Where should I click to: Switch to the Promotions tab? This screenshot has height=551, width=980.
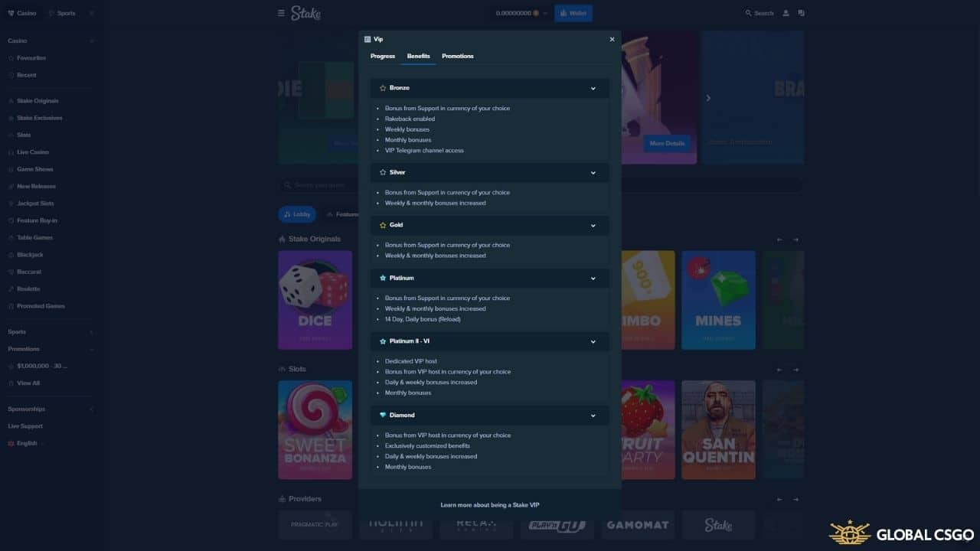[x=458, y=56]
